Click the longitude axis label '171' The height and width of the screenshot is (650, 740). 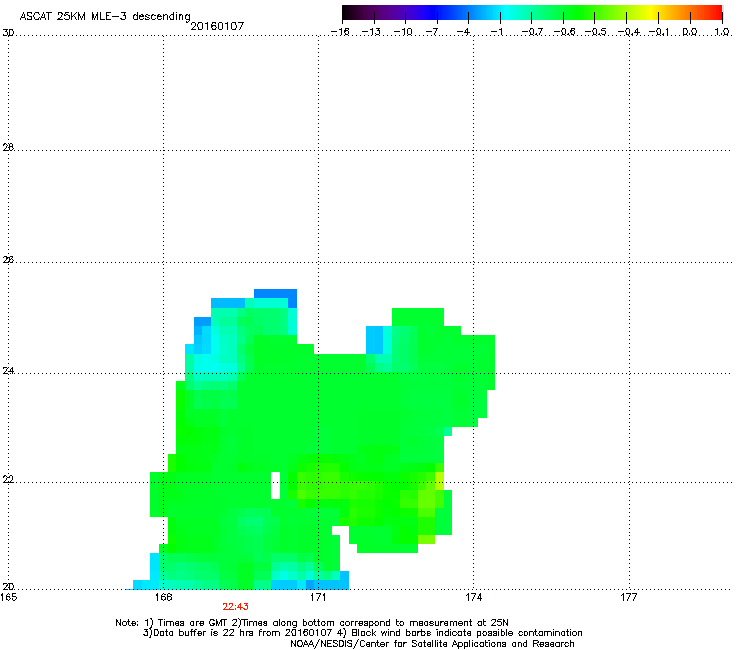tap(318, 597)
